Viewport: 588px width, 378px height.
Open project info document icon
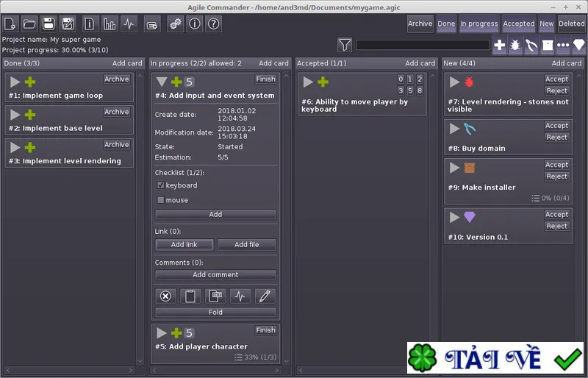click(90, 24)
